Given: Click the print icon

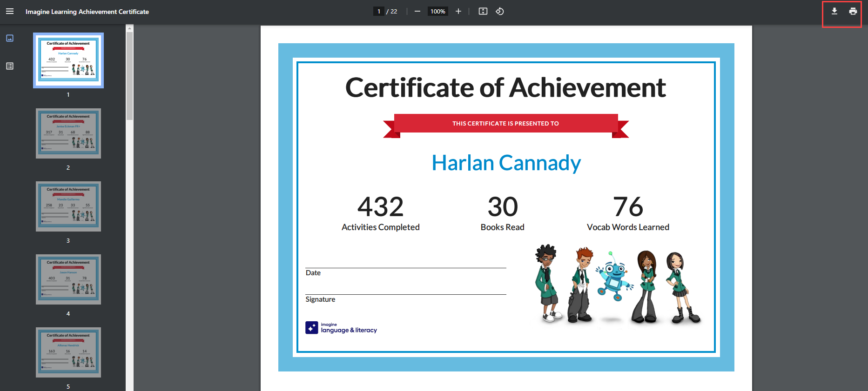Looking at the screenshot, I should tap(853, 12).
